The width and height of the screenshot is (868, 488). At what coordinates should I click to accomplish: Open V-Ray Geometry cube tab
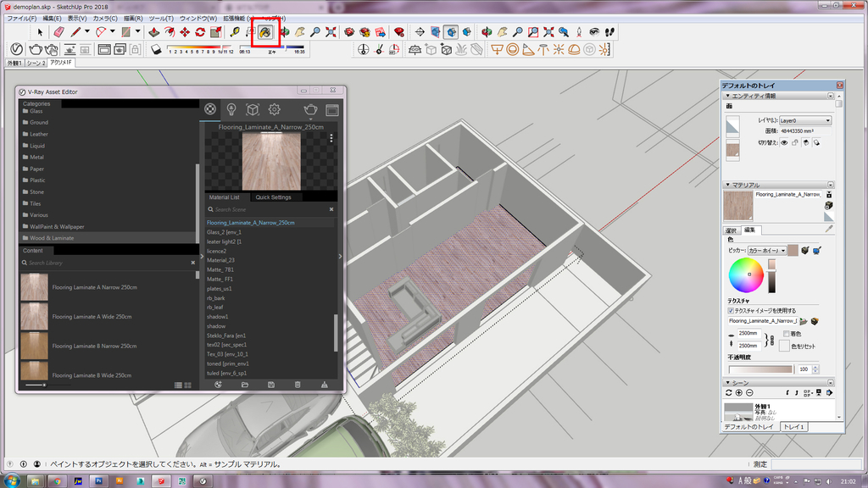[x=252, y=109]
